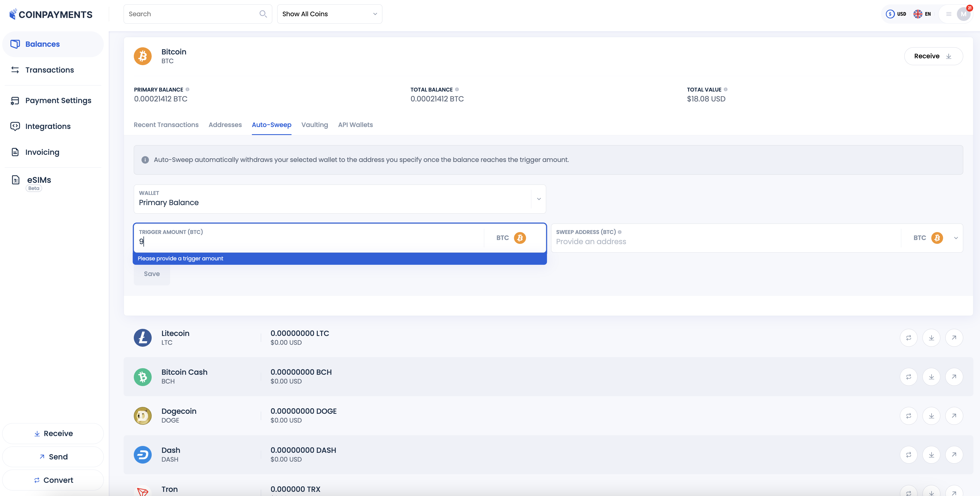The width and height of the screenshot is (980, 496).
Task: Click the Primary Balance info icon
Action: 187,89
